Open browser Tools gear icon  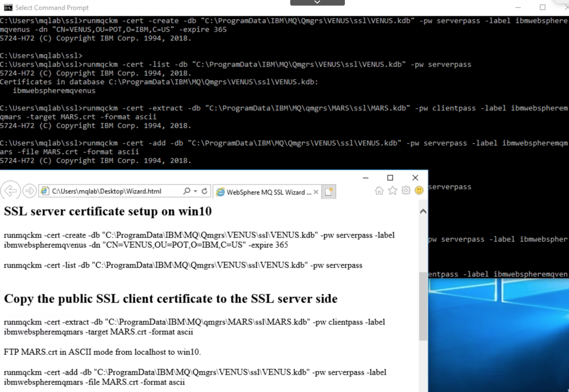[406, 191]
